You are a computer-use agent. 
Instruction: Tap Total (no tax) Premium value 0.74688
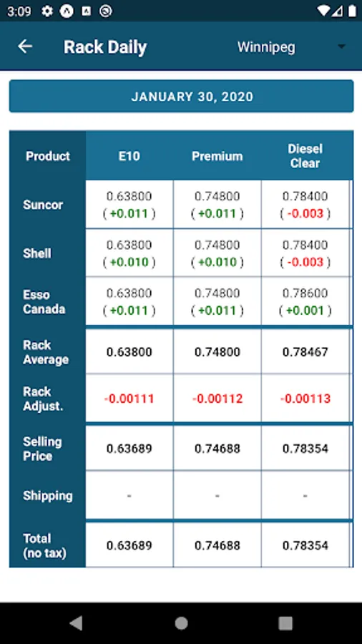click(217, 545)
